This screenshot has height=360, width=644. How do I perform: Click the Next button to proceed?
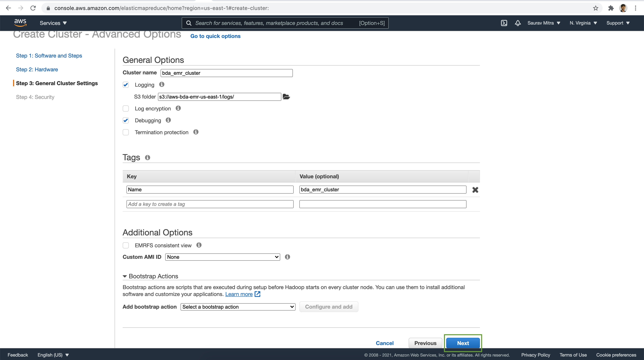(x=463, y=343)
